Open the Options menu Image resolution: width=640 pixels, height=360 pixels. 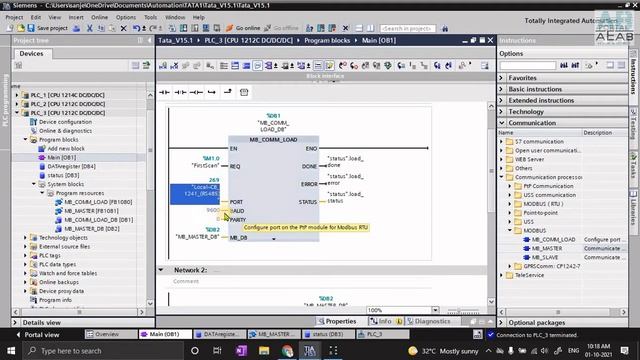(126, 17)
